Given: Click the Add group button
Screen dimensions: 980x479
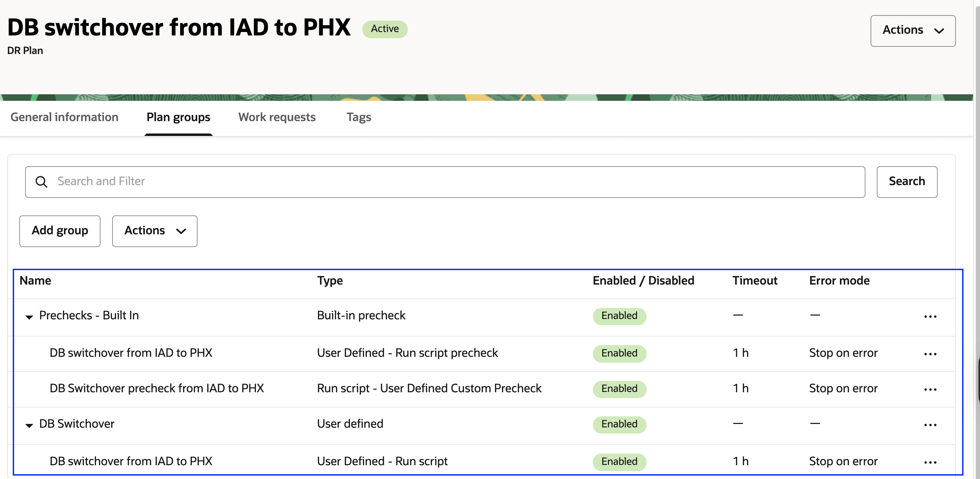Looking at the screenshot, I should click(59, 231).
